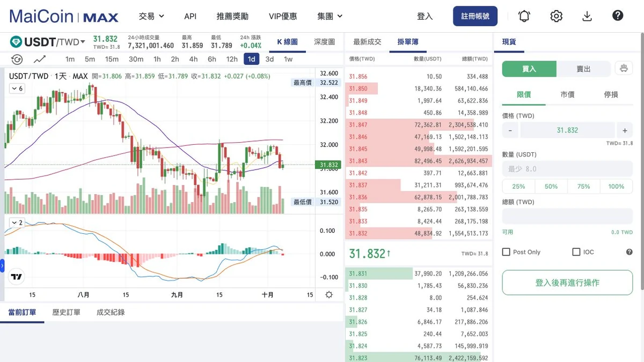Open the chart type line icon

(x=40, y=59)
